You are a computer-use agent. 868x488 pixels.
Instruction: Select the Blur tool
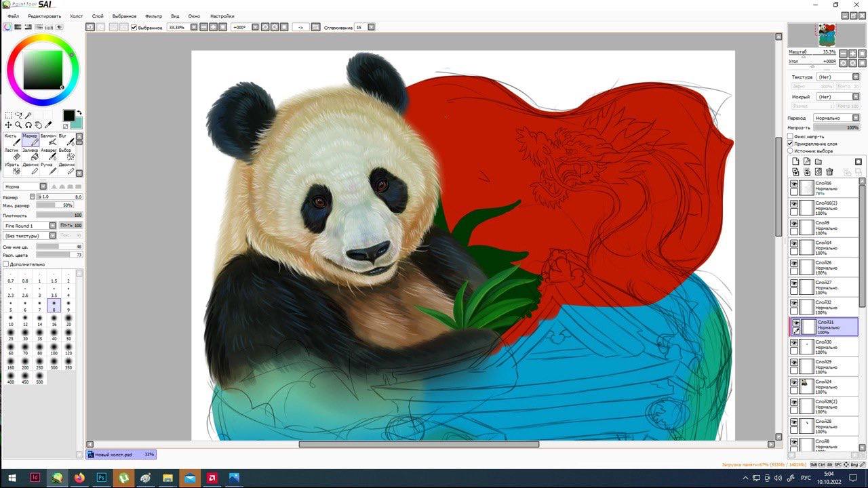(66, 140)
